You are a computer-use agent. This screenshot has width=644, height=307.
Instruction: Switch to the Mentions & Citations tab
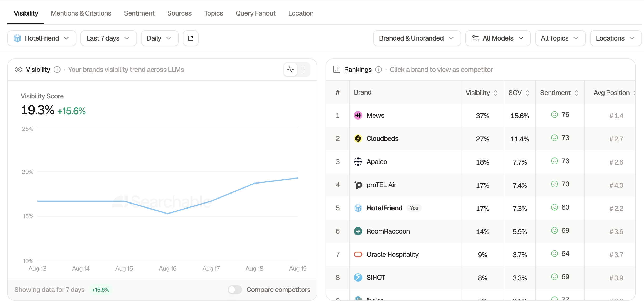pos(81,13)
